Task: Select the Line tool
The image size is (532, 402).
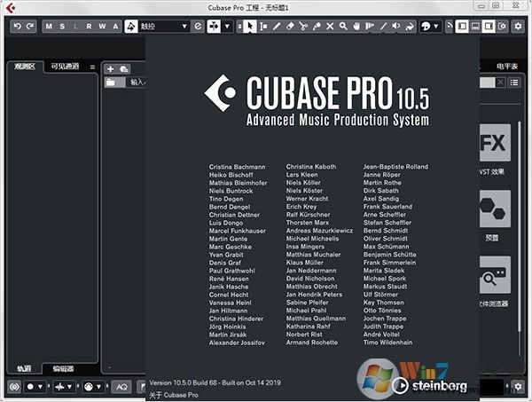Action: pyautogui.click(x=383, y=26)
